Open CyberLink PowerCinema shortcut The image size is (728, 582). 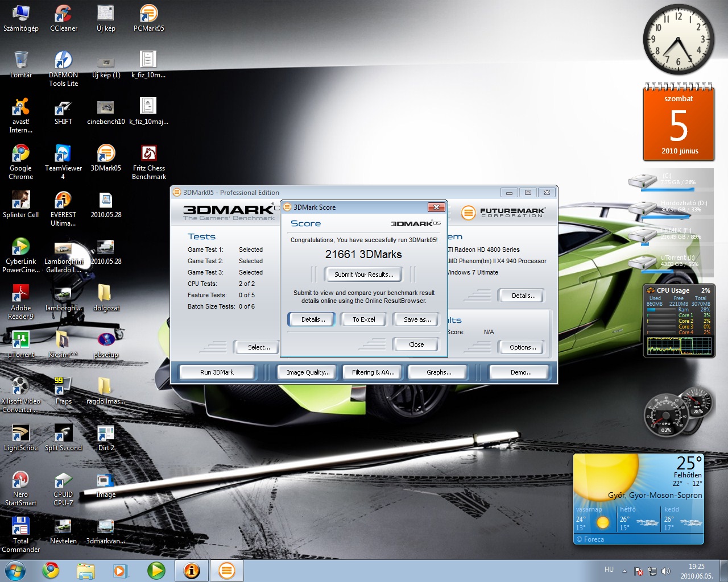tap(21, 255)
